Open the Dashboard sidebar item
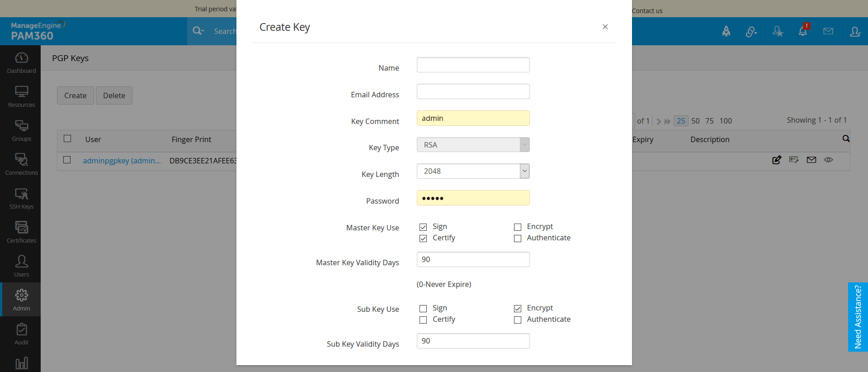The width and height of the screenshot is (868, 372). 21,62
